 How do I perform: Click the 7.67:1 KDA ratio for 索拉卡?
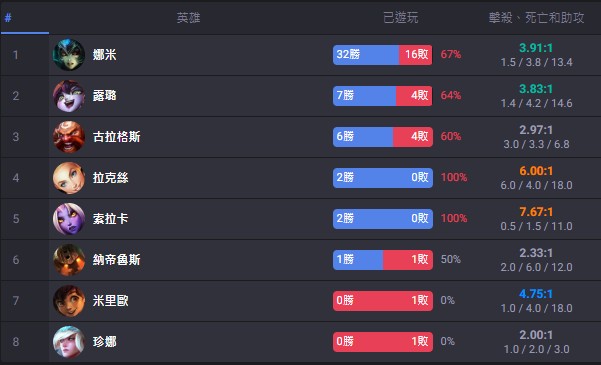coord(536,212)
